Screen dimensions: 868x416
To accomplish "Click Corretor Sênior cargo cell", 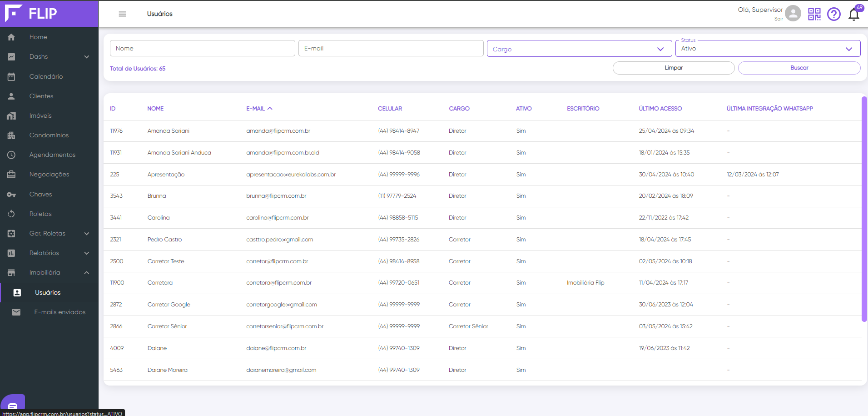I will coord(468,326).
